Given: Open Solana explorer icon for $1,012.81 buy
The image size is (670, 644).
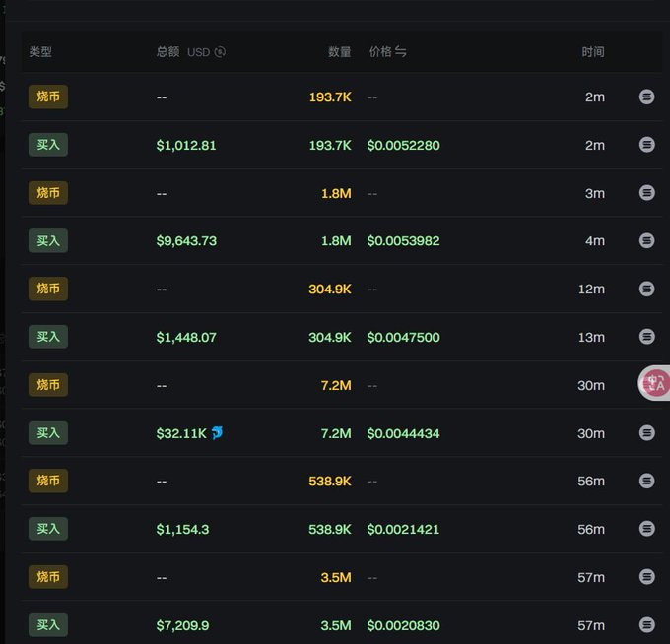Looking at the screenshot, I should [646, 145].
